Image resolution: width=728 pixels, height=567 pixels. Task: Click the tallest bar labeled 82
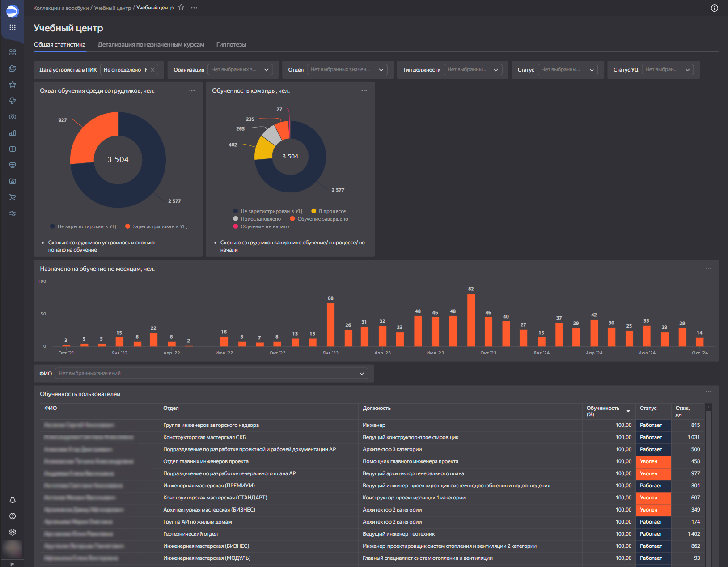pyautogui.click(x=471, y=320)
